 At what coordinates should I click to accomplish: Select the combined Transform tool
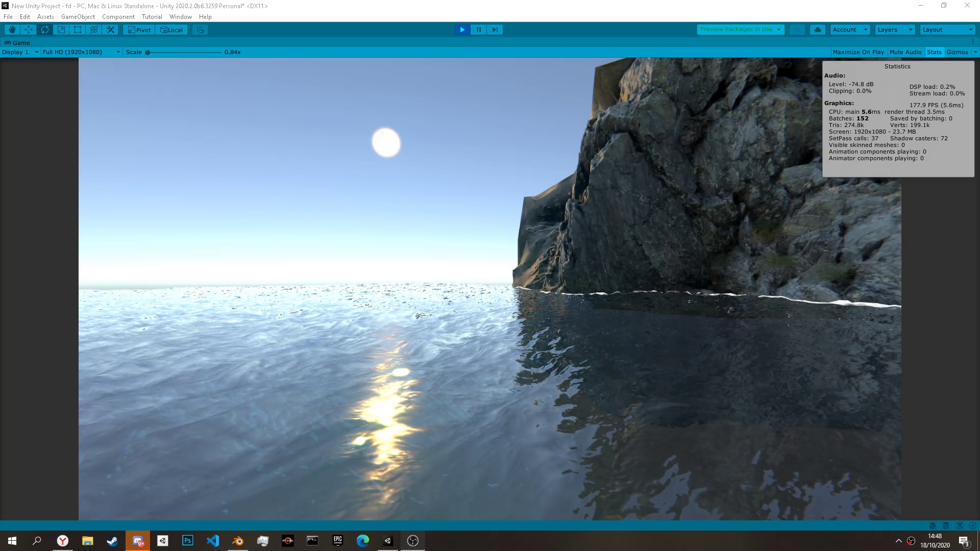[94, 30]
